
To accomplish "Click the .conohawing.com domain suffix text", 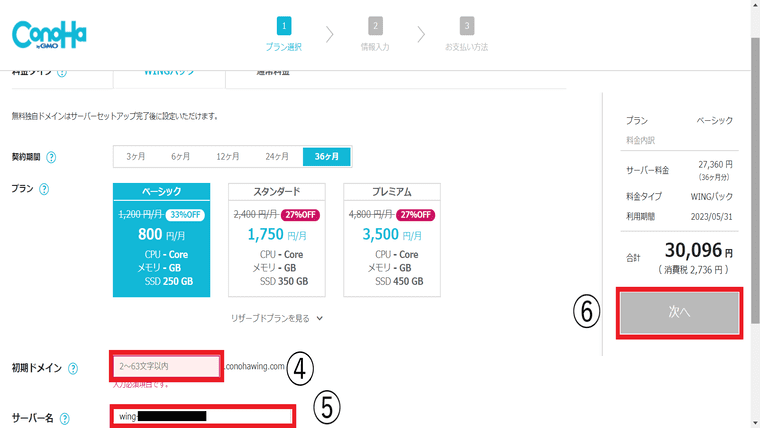I will (x=254, y=366).
